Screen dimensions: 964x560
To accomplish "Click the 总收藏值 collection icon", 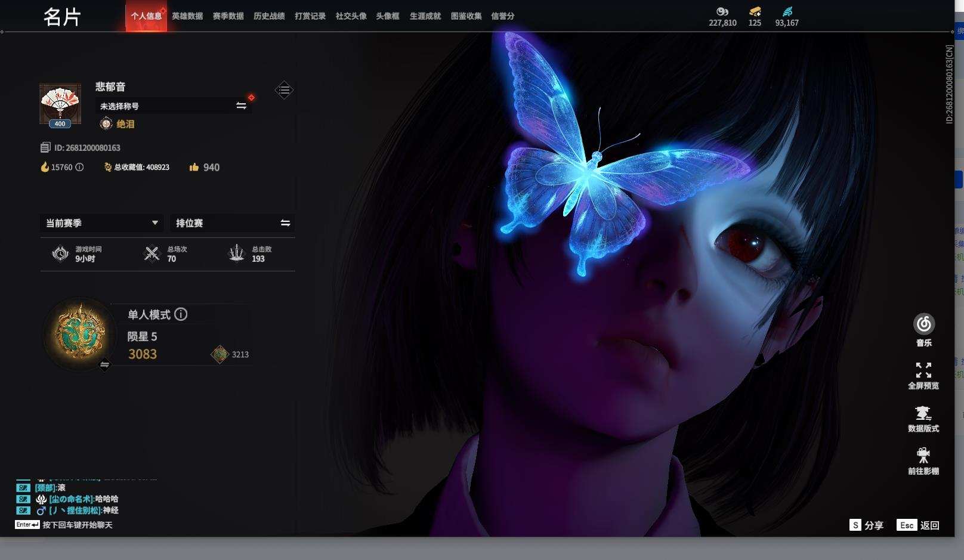I will point(108,167).
